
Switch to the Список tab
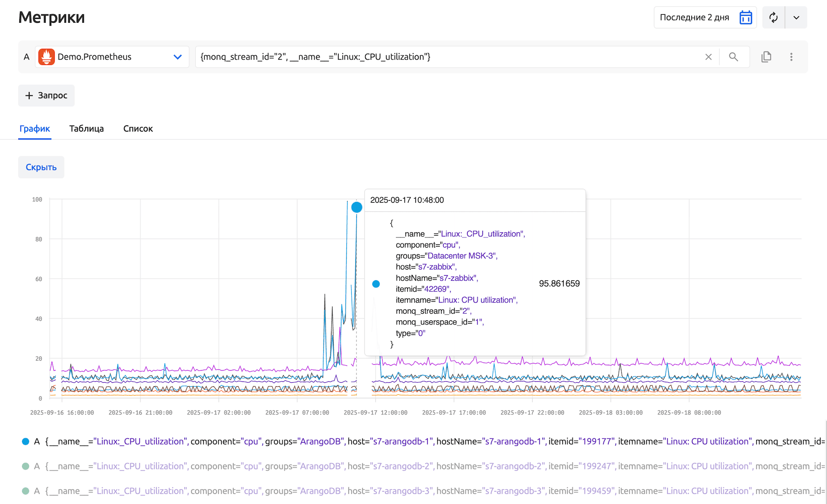(x=138, y=128)
